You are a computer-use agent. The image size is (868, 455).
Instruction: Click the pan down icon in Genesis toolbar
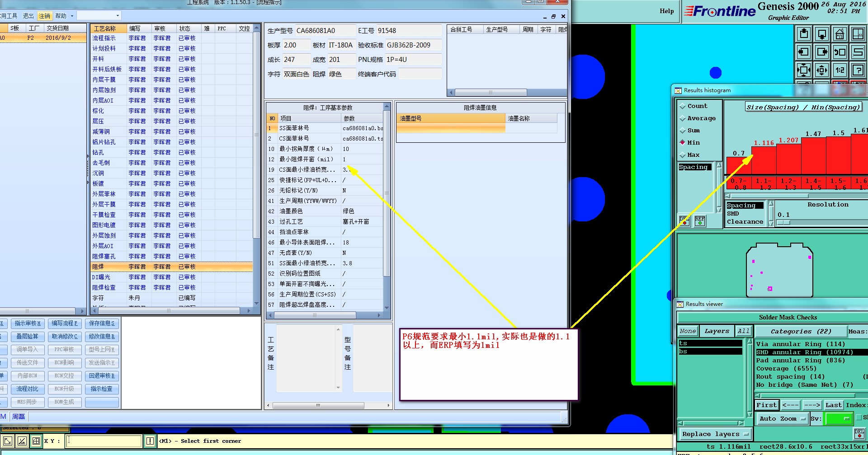(x=822, y=34)
